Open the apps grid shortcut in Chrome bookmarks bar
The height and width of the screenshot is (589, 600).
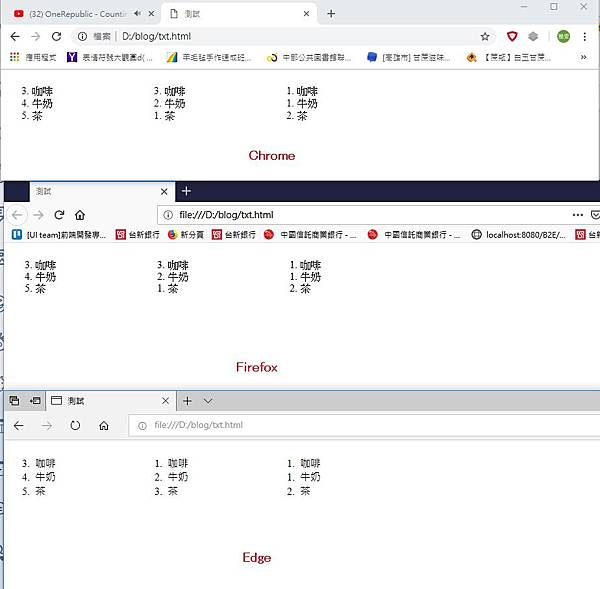click(15, 57)
